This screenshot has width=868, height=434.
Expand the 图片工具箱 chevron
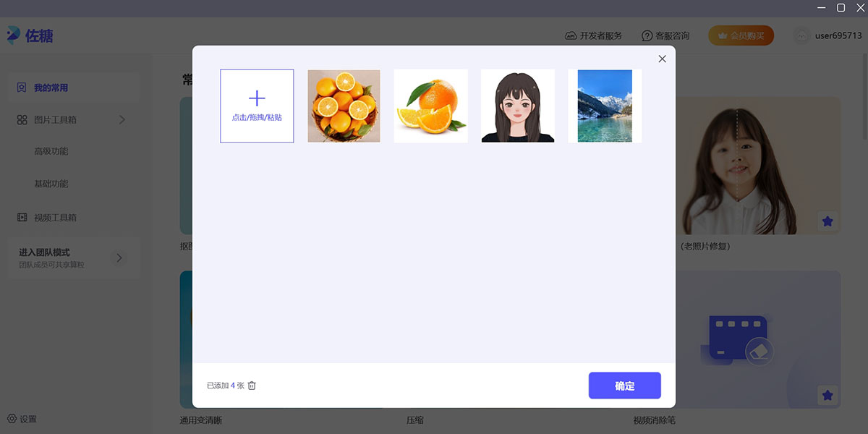click(x=123, y=119)
